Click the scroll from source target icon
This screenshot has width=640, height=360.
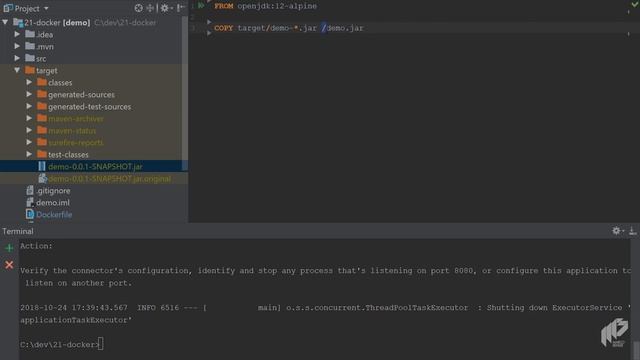click(x=139, y=8)
